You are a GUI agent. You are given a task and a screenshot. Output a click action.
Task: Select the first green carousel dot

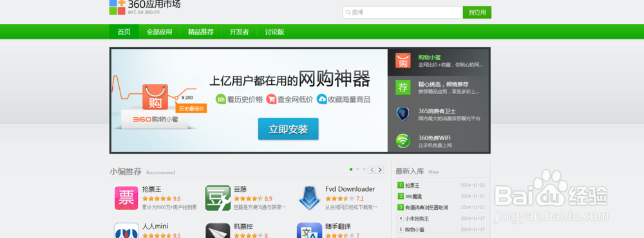point(351,169)
